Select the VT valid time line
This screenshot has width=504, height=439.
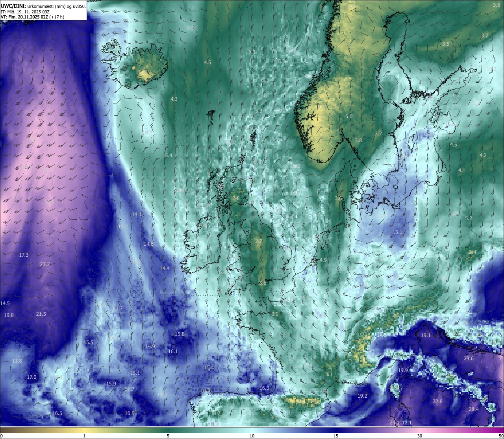pyautogui.click(x=32, y=17)
